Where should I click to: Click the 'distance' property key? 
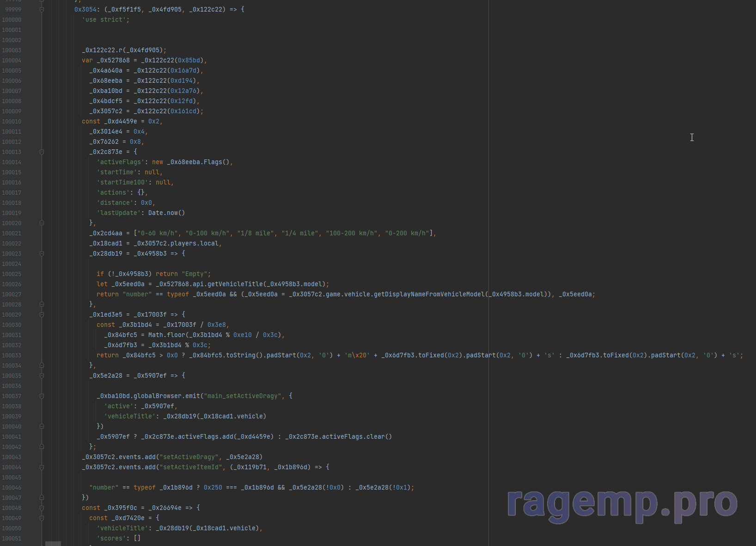[x=115, y=202]
